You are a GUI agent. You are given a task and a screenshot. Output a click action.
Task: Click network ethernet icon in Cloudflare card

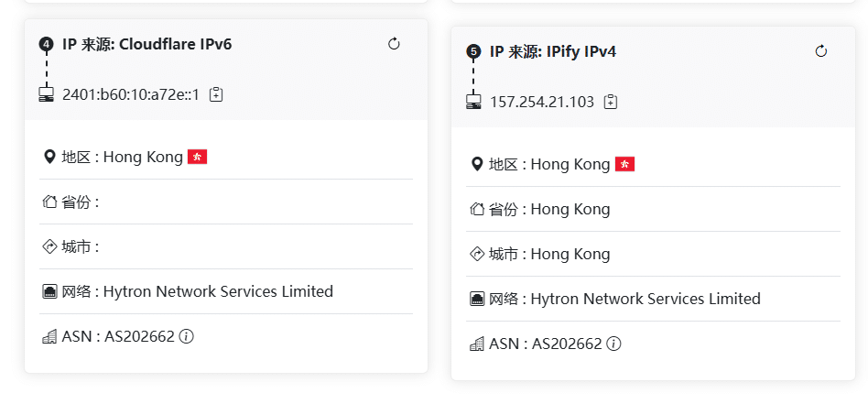(x=49, y=291)
